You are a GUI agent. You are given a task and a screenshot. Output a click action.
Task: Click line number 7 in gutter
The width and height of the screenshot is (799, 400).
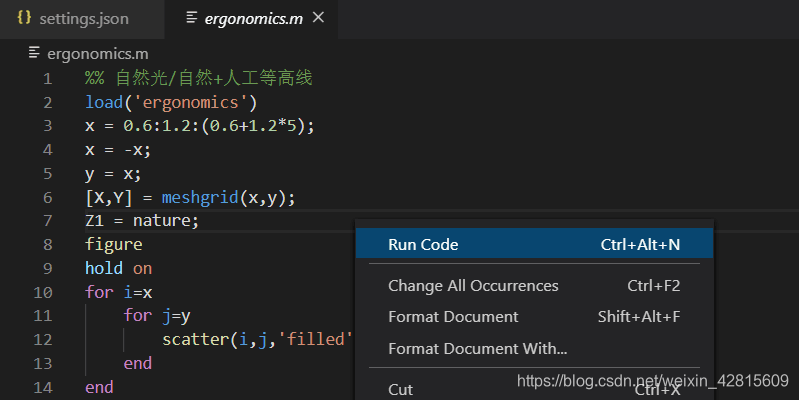tap(47, 221)
